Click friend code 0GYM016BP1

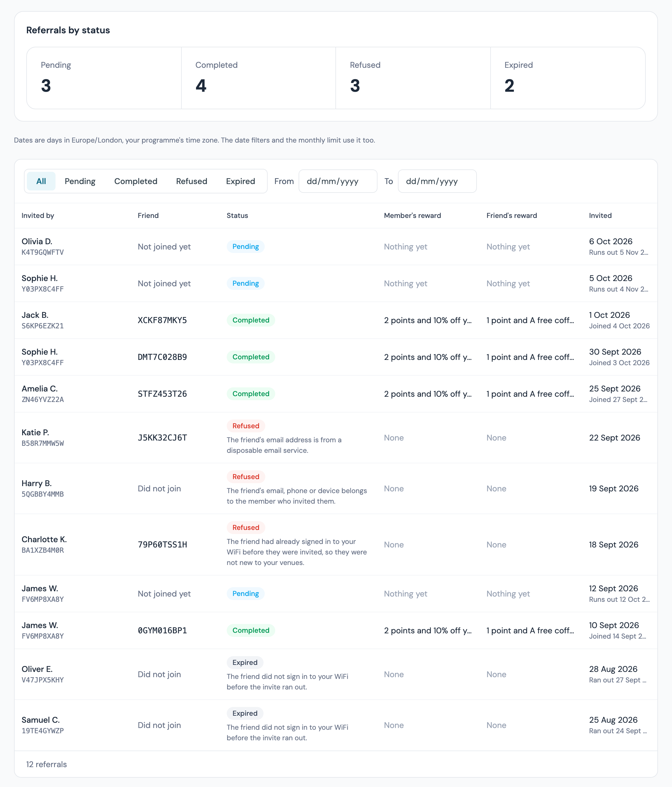(162, 630)
